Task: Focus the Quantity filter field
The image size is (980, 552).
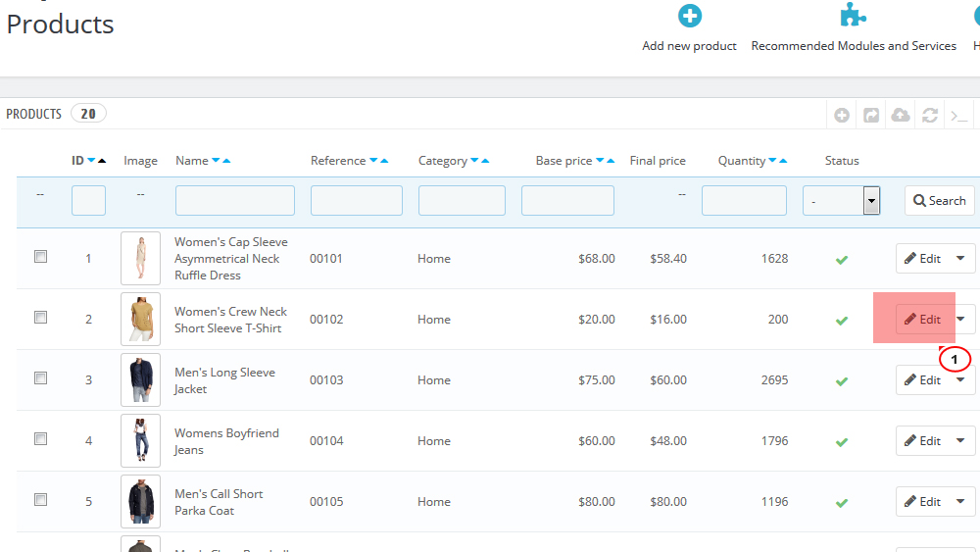Action: click(744, 201)
